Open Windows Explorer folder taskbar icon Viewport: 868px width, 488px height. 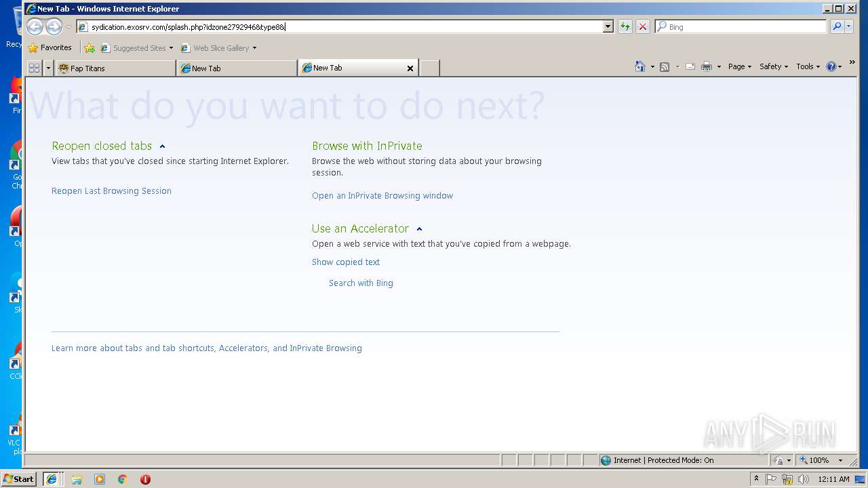click(x=77, y=479)
